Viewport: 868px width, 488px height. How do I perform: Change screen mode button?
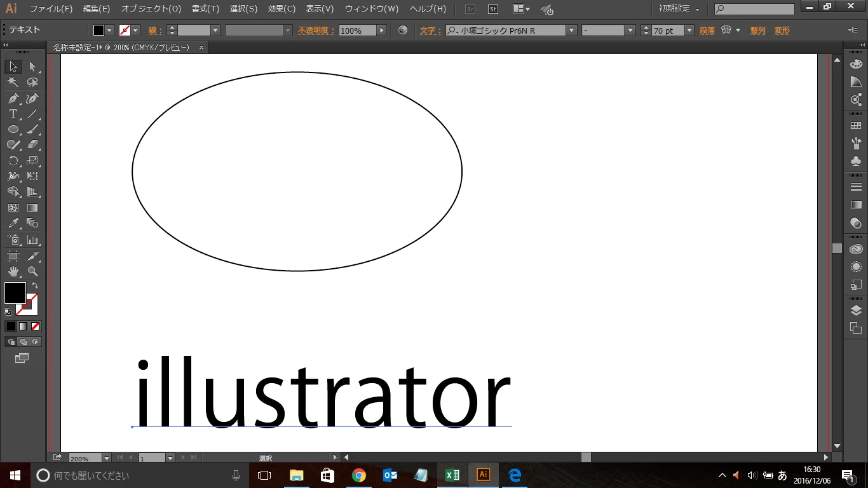[22, 358]
